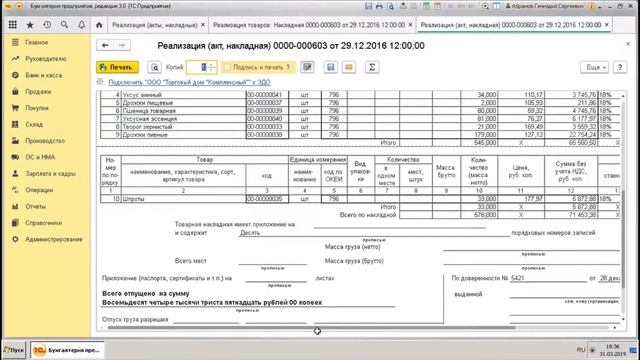This screenshot has width=640, height=360.
Task: Close the Реализация товаров: Накладная tab
Action: [x=410, y=25]
